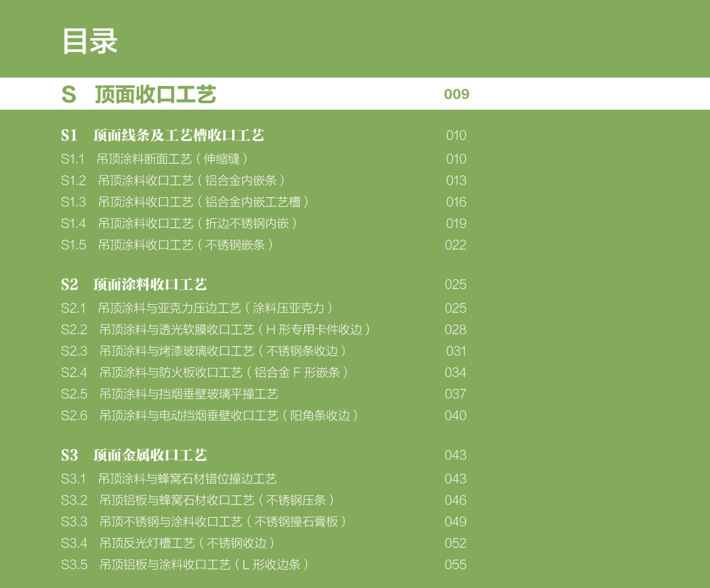Open chapter S 顶面收口工艺

pos(139,94)
